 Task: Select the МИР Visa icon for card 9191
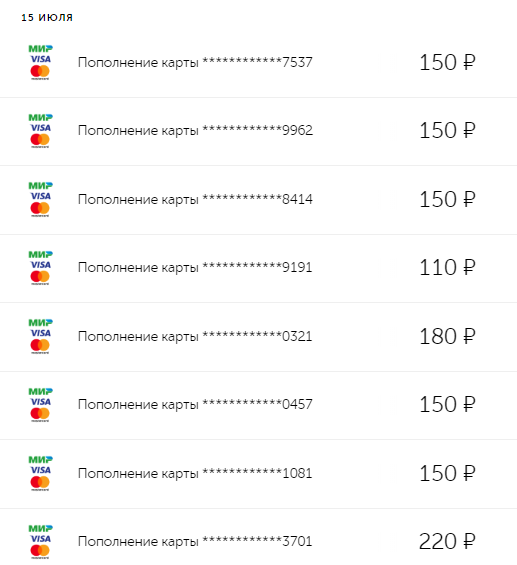tap(40, 267)
